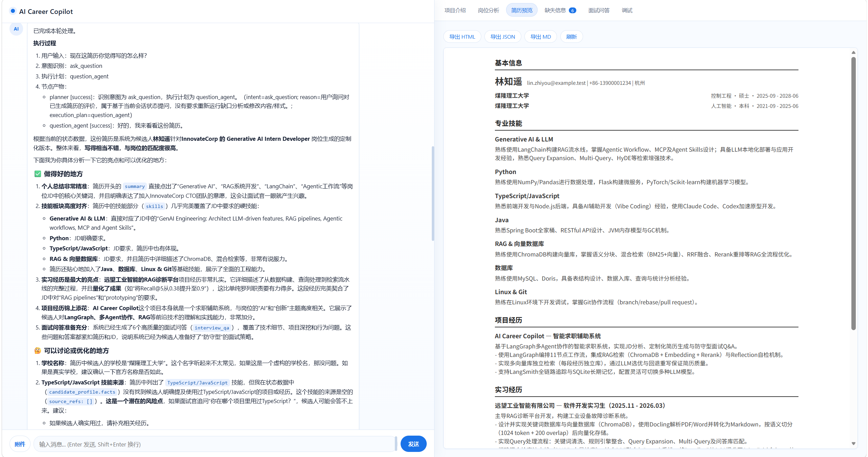Click the 'Generative AI & LLM' skill heading in resume
The height and width of the screenshot is (457, 868).
point(524,139)
